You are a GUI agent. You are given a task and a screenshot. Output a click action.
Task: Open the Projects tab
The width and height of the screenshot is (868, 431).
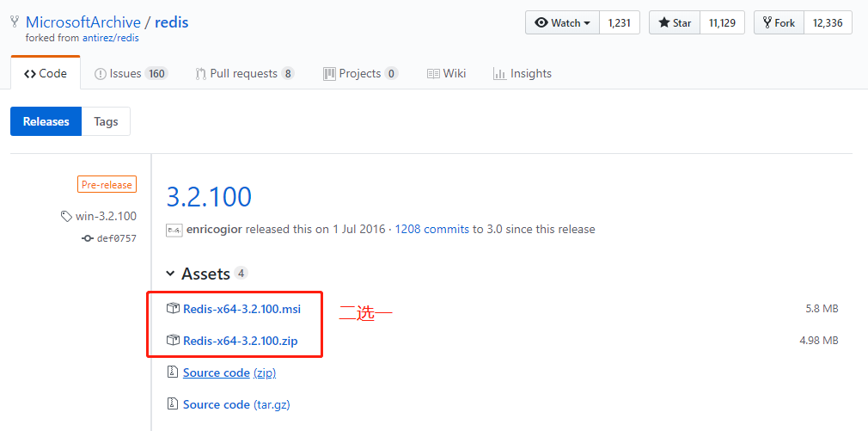click(360, 73)
